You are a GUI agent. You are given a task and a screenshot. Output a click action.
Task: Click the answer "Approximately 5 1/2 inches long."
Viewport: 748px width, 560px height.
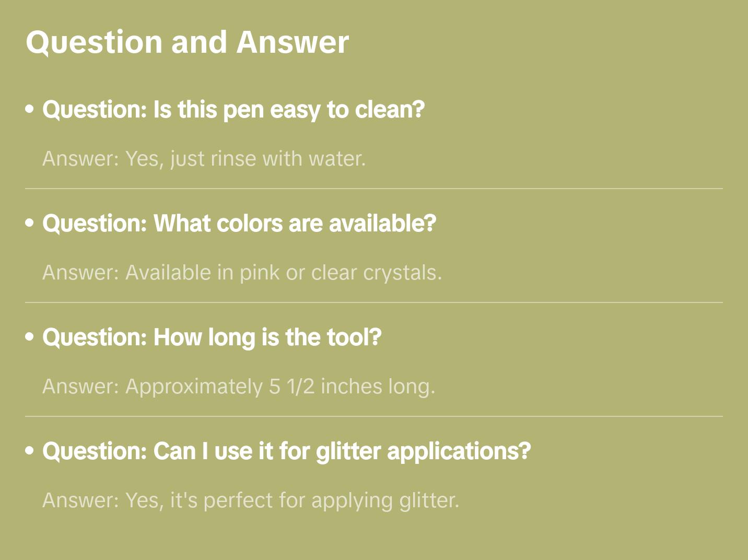point(239,387)
